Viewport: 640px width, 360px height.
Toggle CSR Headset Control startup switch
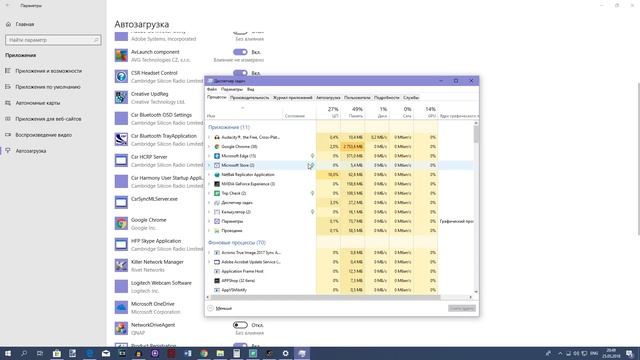point(240,73)
